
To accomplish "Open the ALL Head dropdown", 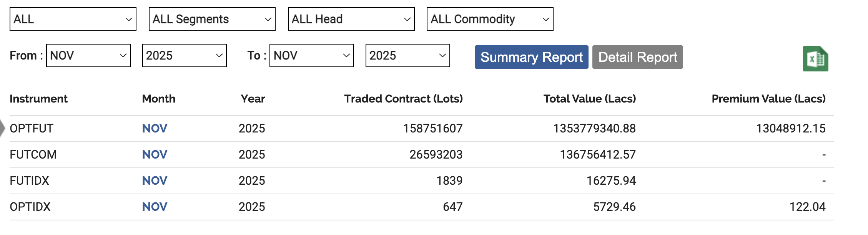I will (351, 19).
